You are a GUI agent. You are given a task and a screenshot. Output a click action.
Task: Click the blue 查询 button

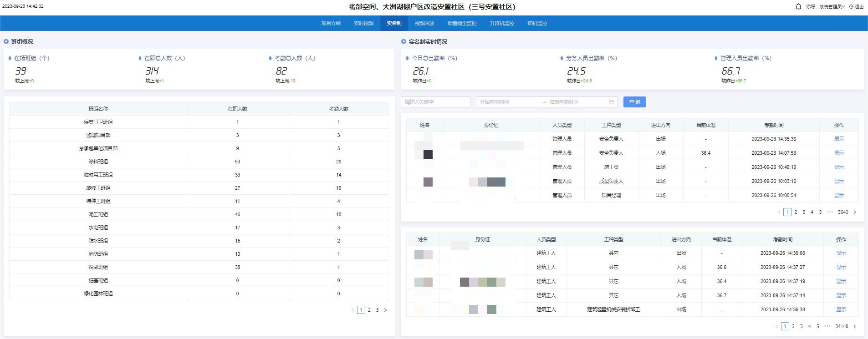click(634, 102)
